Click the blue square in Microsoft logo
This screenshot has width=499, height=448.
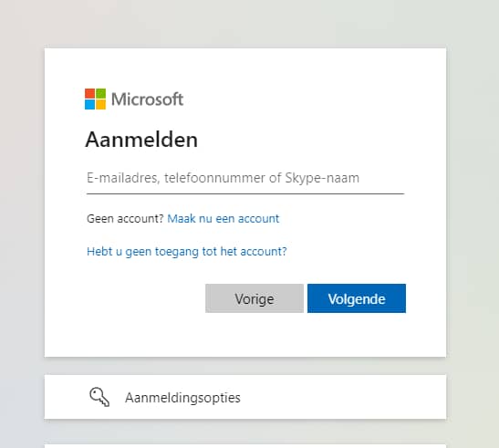[x=89, y=104]
